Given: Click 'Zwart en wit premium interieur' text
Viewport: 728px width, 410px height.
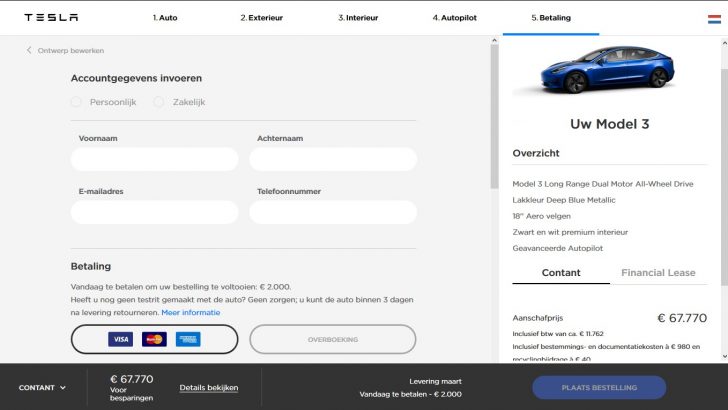Looking at the screenshot, I should [x=570, y=232].
